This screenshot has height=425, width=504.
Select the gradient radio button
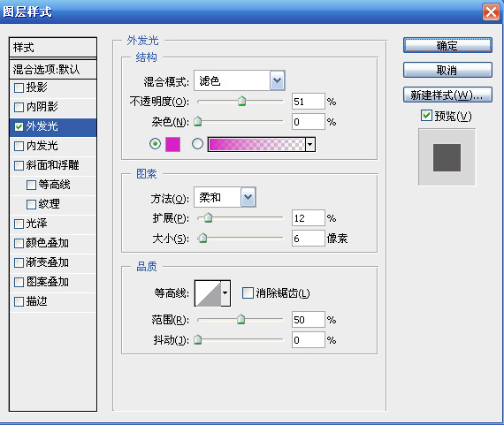point(197,144)
